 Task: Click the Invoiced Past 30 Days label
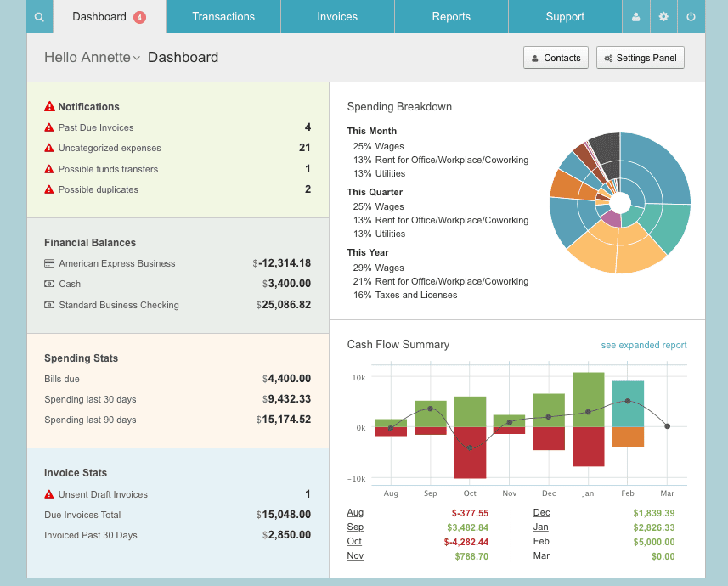pos(91,535)
